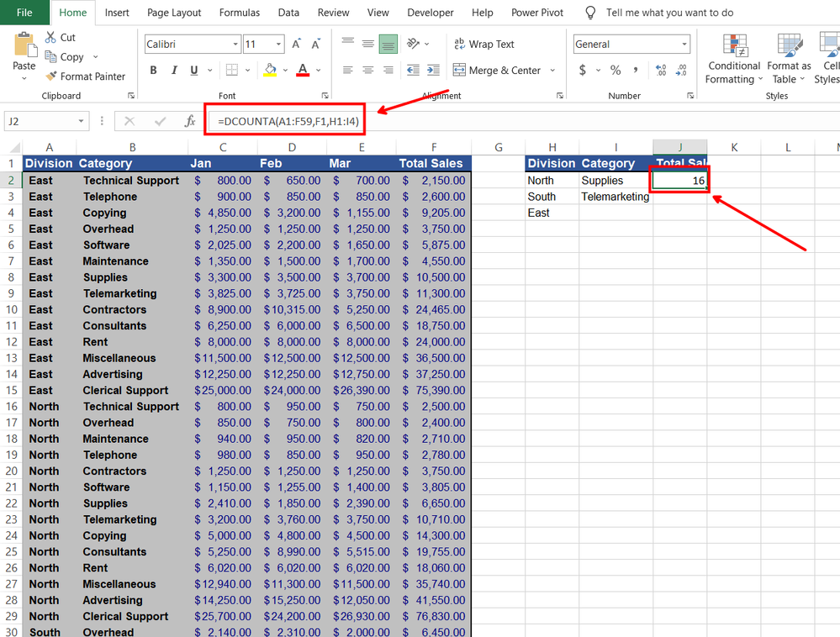This screenshot has width=840, height=637.
Task: Click the Insert Function fx icon
Action: [189, 120]
